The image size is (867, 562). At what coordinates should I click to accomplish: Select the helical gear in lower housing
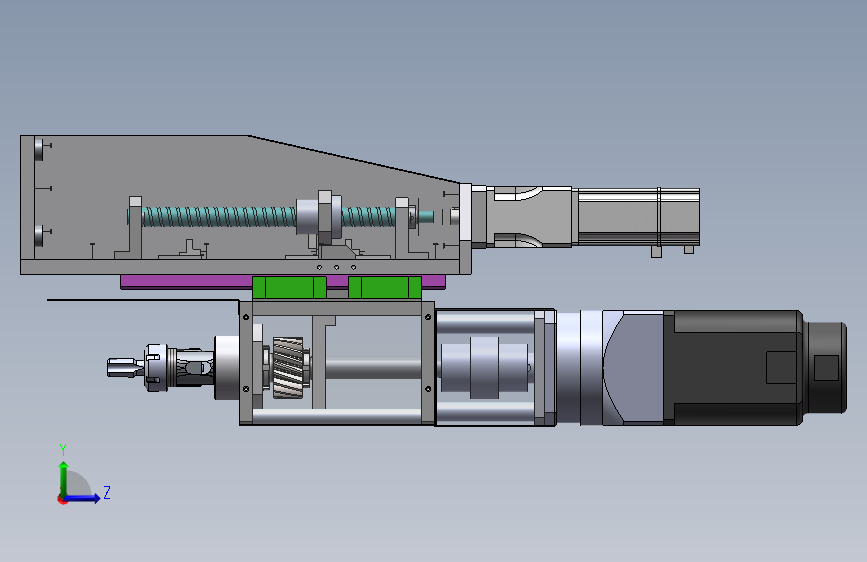tap(288, 367)
